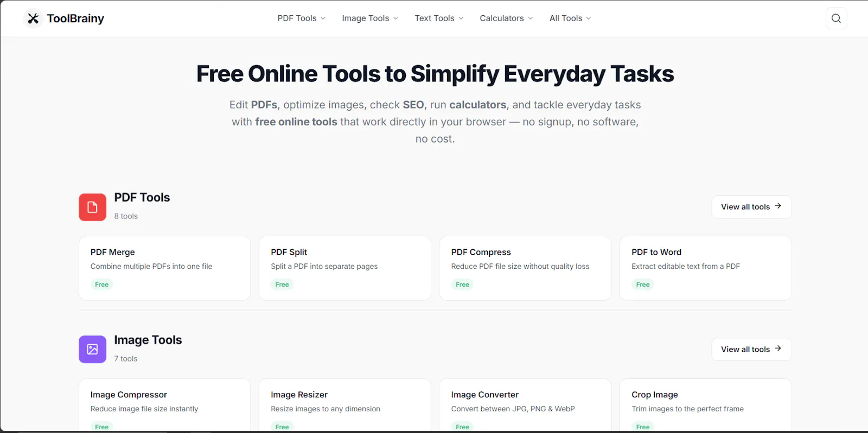Open the PDF Merge tool card
The image size is (868, 433).
[x=164, y=268]
